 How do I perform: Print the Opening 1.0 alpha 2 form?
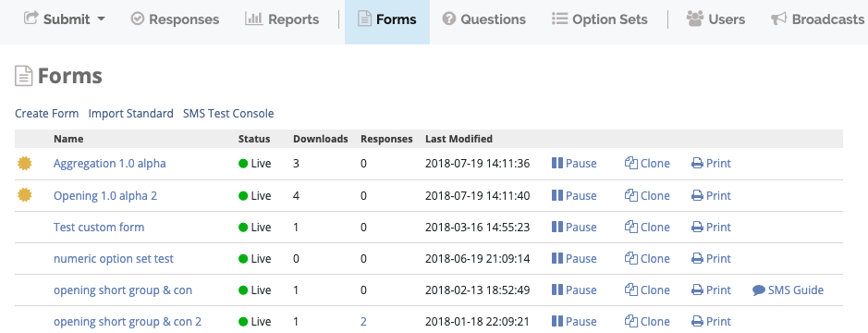(712, 195)
